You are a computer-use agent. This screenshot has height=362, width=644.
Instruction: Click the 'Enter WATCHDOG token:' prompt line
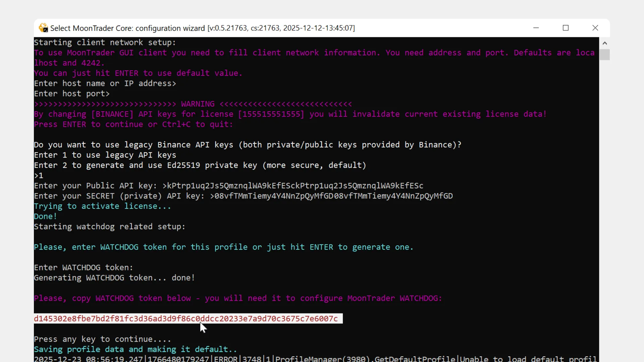pos(83,268)
